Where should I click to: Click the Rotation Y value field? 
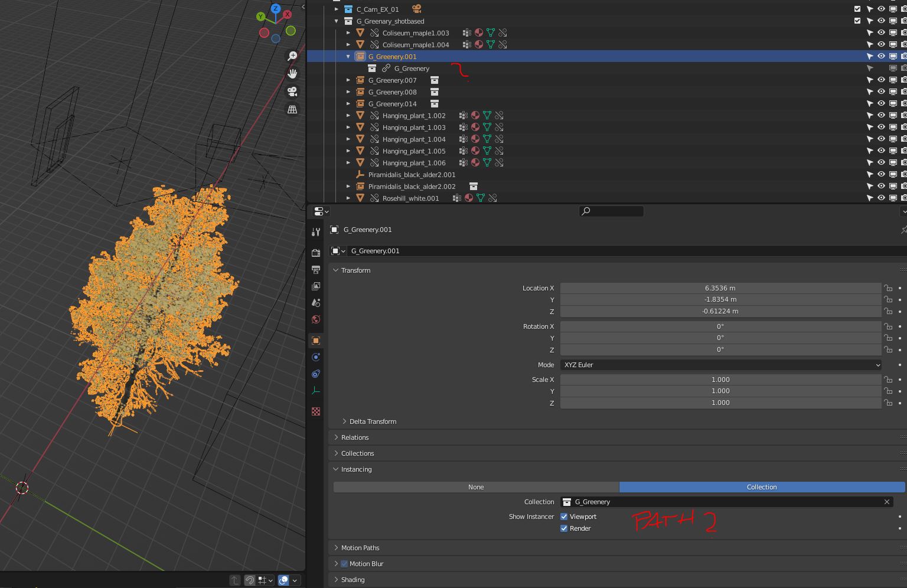point(720,338)
